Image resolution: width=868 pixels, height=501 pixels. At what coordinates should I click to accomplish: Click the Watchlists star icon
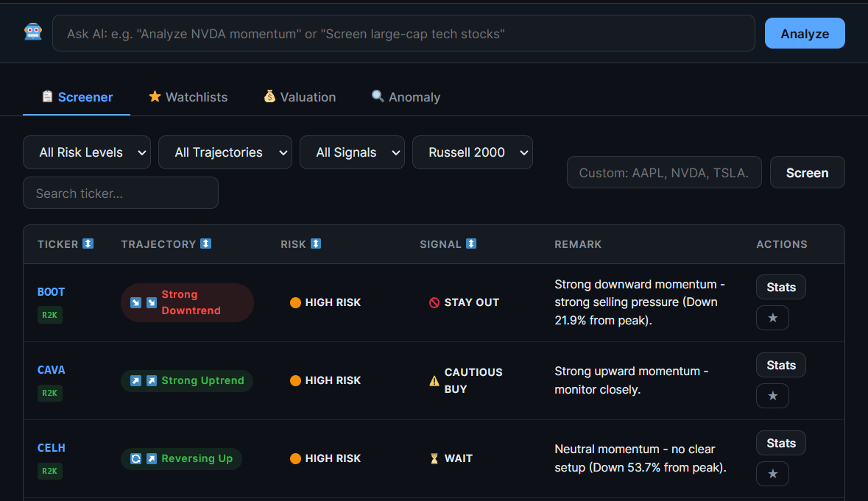pos(155,96)
